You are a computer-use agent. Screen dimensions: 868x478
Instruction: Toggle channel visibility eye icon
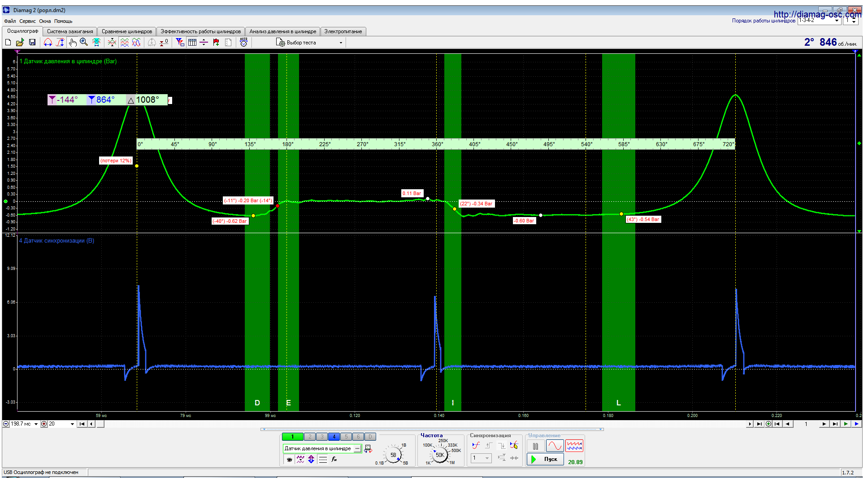(x=290, y=459)
